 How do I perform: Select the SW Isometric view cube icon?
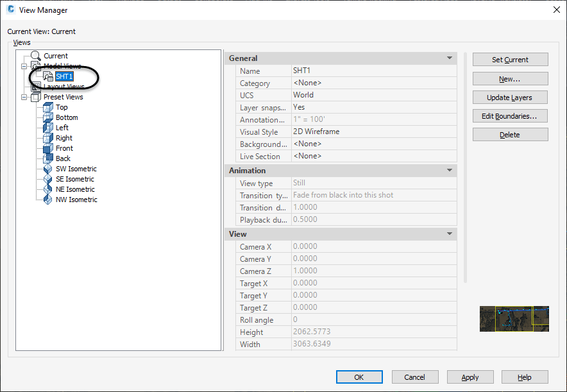[46, 169]
